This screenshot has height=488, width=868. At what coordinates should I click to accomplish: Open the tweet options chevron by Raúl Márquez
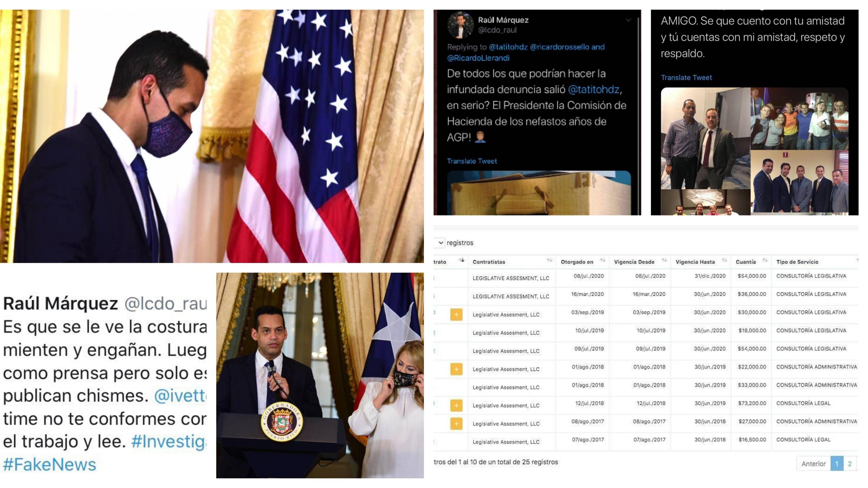(628, 20)
